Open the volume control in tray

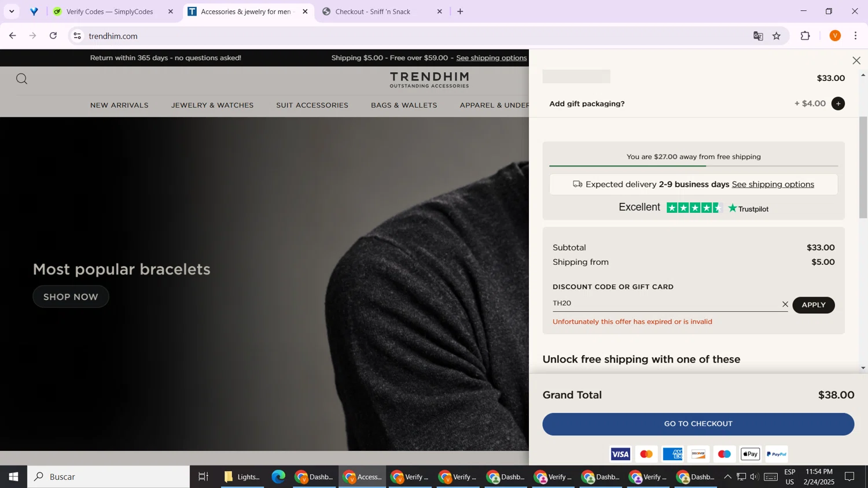coord(755,477)
